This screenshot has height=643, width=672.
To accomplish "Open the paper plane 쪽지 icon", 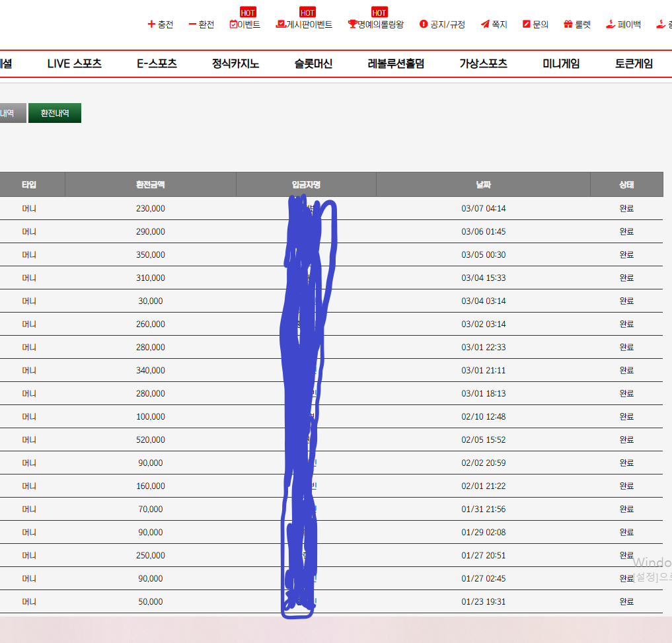I will 485,24.
